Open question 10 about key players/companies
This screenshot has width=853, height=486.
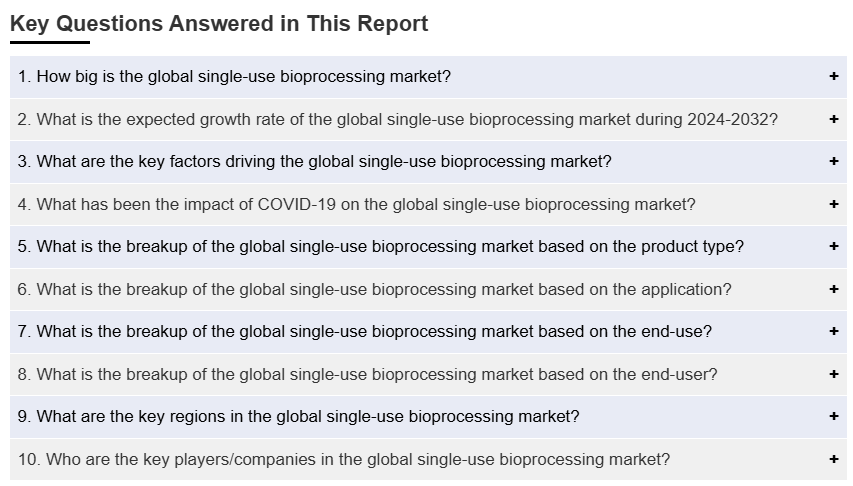point(428,459)
